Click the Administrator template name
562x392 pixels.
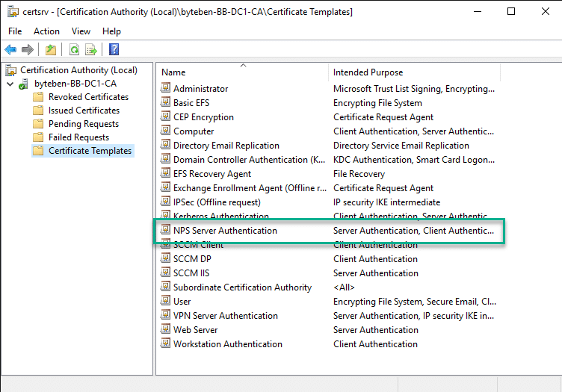click(201, 89)
